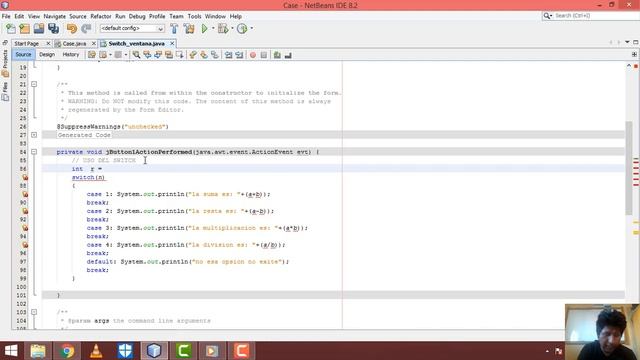Click the Uncomment icon in the editor toolbar
Image resolution: width=640 pixels, height=360 pixels.
click(x=288, y=55)
